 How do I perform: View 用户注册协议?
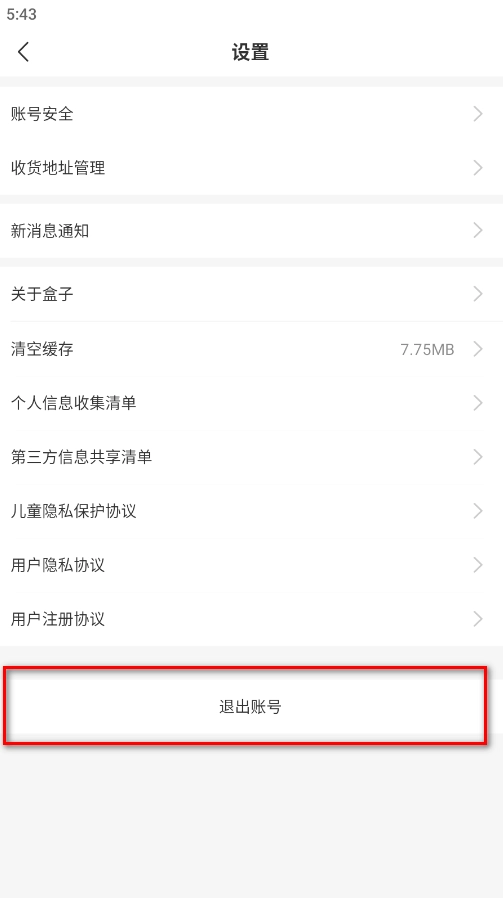tap(252, 619)
